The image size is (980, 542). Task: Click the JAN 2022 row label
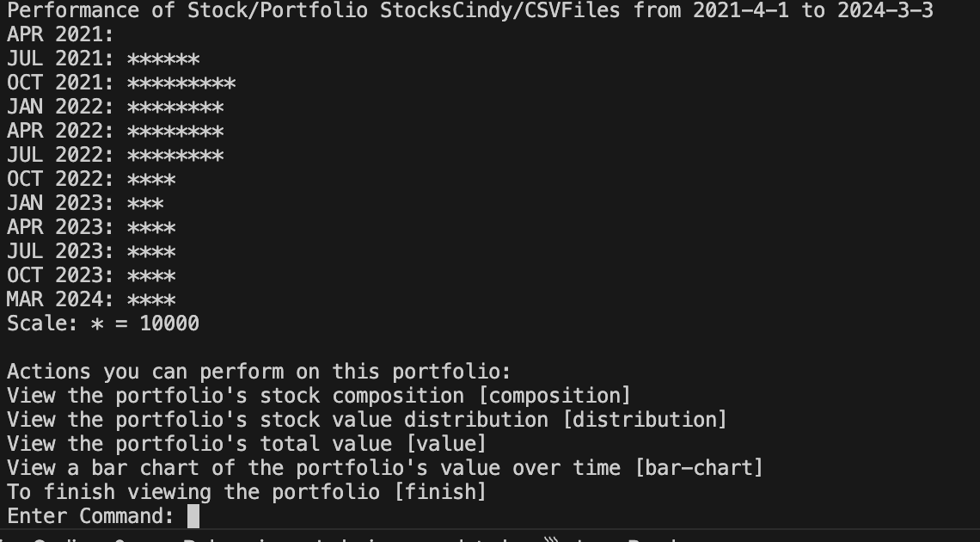click(x=60, y=108)
